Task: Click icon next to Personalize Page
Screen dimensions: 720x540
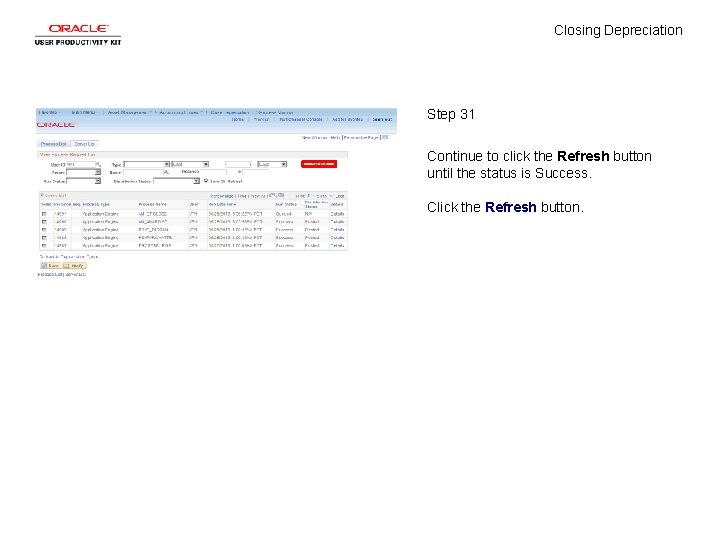Action: [385, 137]
